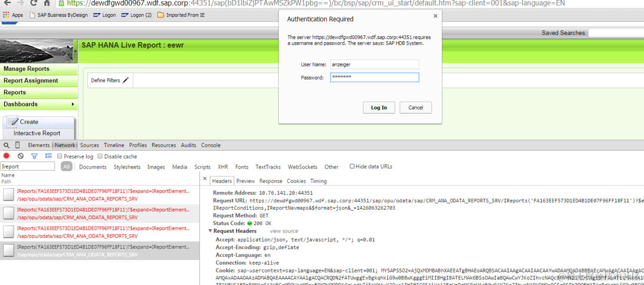Viewport: 644px width, 285px height.
Task: Close the request details pane
Action: point(205,179)
